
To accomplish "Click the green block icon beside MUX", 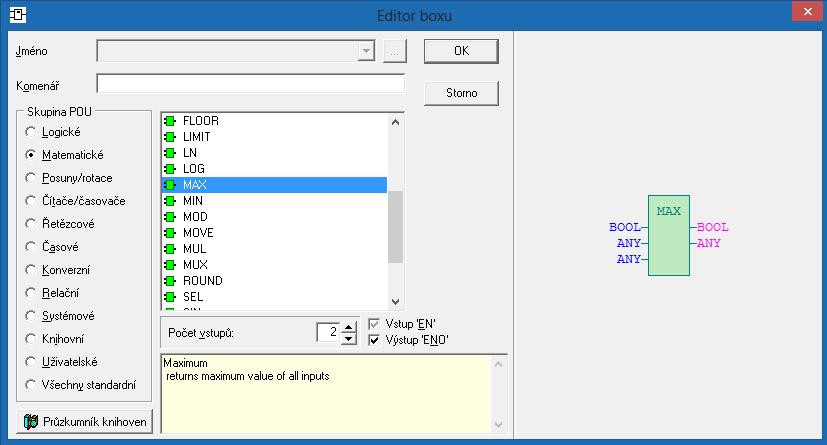I will (170, 265).
